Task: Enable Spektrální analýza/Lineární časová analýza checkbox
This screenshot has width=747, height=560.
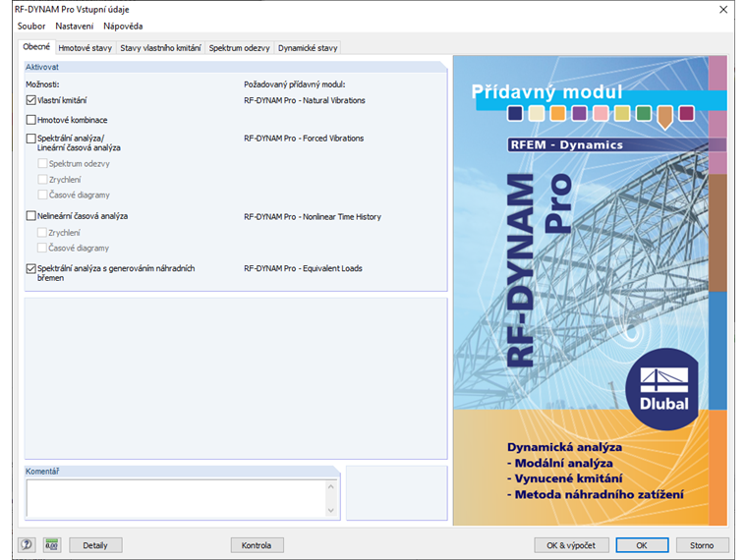Action: 31,139
